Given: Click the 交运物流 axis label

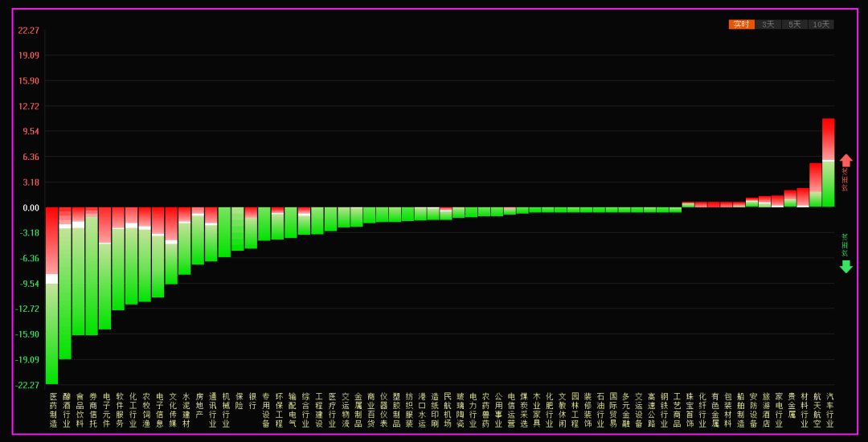Looking at the screenshot, I should [346, 410].
